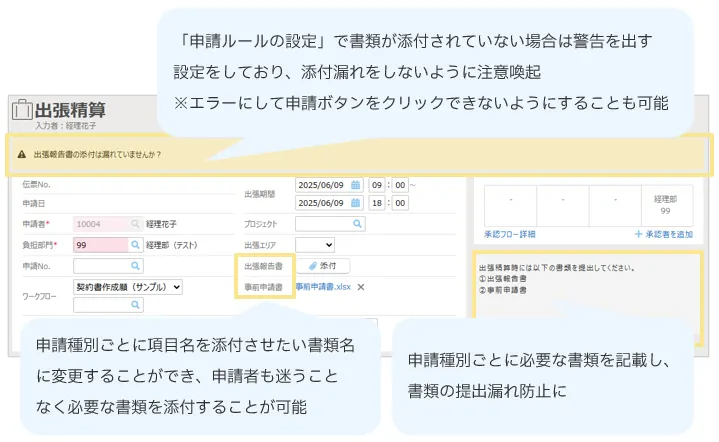The height and width of the screenshot is (442, 719).
Task: Open calendar for trip end date
Action: pyautogui.click(x=354, y=203)
